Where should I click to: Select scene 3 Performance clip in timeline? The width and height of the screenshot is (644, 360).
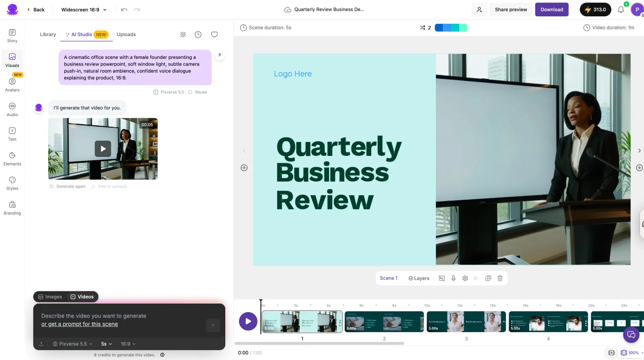click(x=466, y=322)
